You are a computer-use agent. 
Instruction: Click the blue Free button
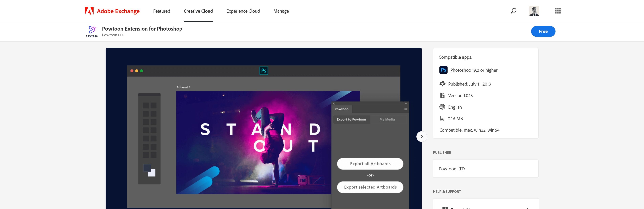point(543,31)
